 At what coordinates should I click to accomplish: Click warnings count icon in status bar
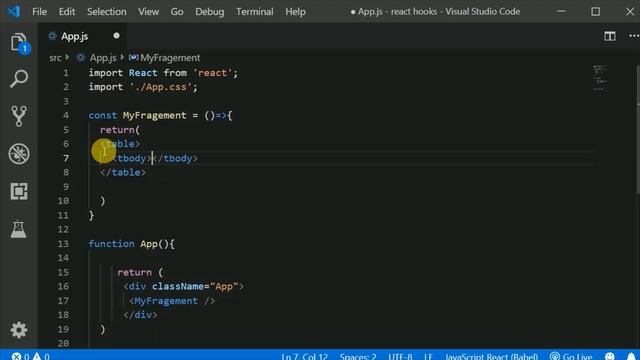pyautogui.click(x=37, y=356)
